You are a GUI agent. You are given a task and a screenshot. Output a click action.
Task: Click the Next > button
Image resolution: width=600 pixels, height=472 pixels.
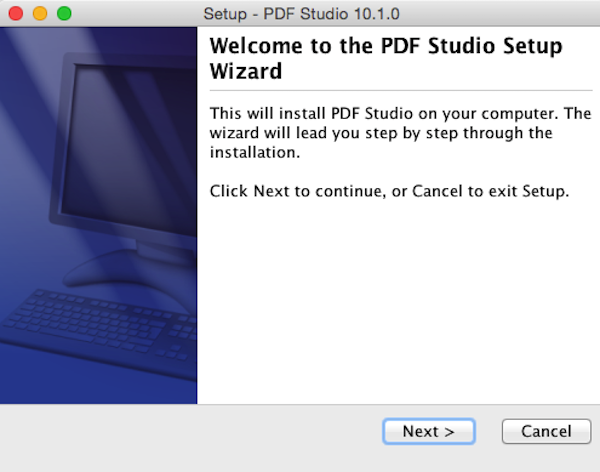[429, 431]
